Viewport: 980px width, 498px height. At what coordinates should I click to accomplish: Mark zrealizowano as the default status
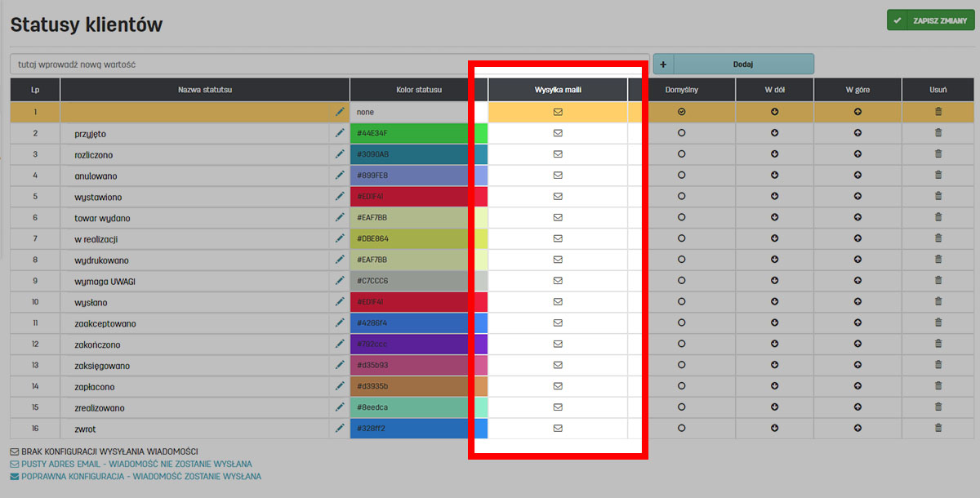(x=681, y=407)
